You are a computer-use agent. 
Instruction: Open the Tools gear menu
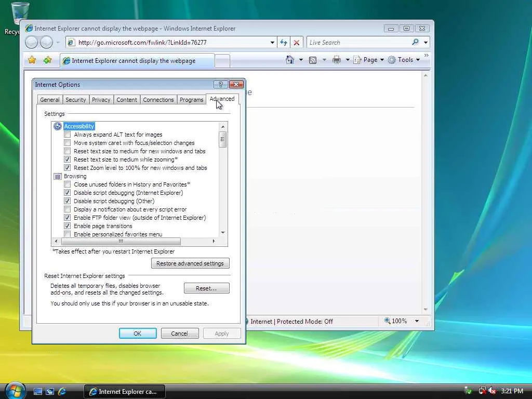(404, 60)
